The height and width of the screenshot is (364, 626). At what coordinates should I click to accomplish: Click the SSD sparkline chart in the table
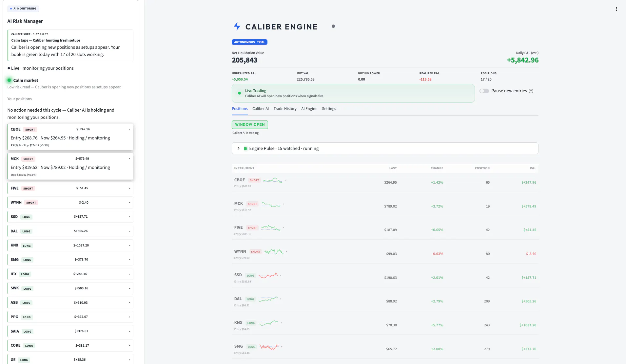pyautogui.click(x=268, y=275)
